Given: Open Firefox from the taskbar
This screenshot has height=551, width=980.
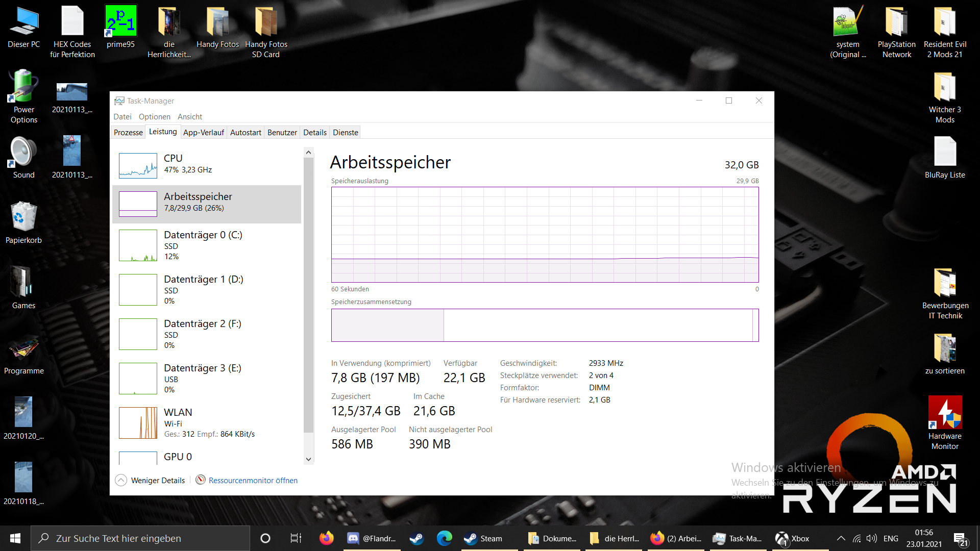Looking at the screenshot, I should [x=326, y=538].
